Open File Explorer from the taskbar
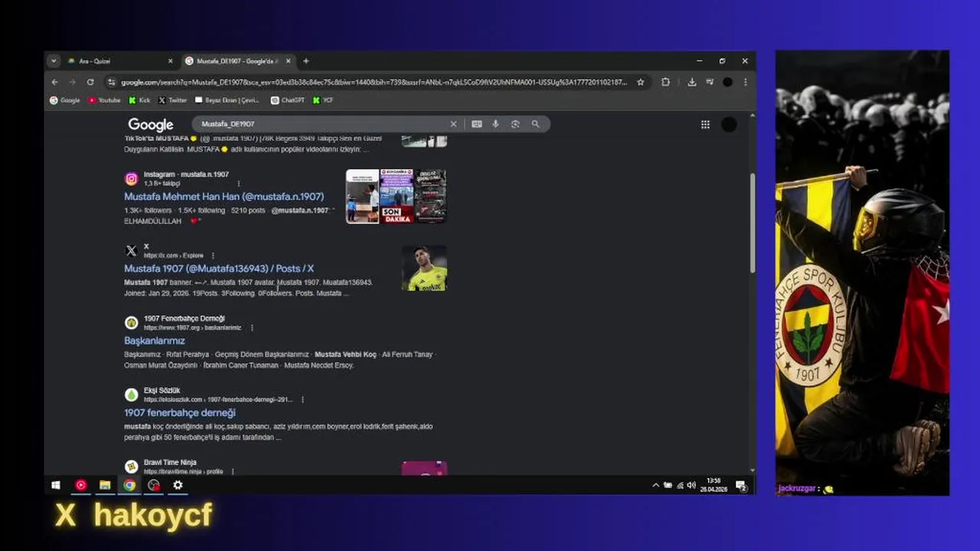The image size is (980, 551). tap(105, 485)
